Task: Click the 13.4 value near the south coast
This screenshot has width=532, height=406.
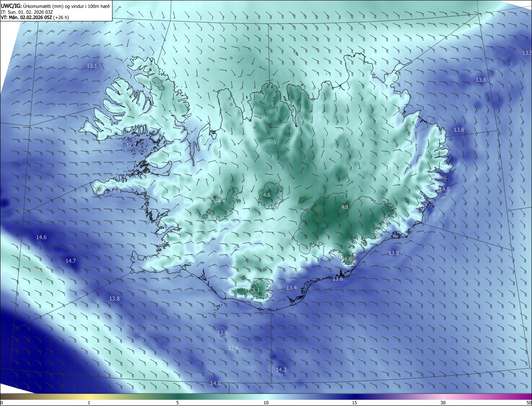Action: pos(291,288)
